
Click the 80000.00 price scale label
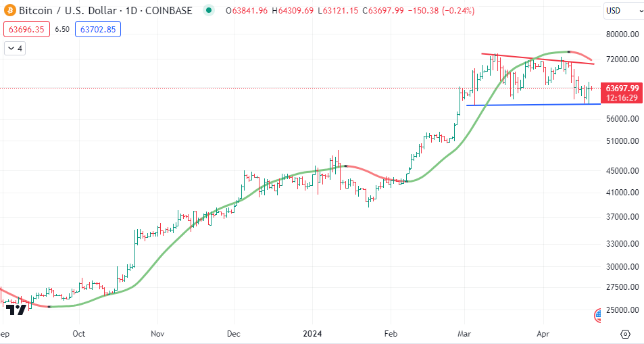pyautogui.click(x=620, y=34)
